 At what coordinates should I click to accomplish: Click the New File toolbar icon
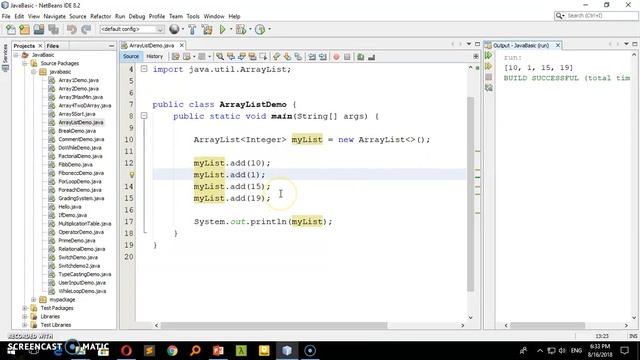pyautogui.click(x=11, y=29)
